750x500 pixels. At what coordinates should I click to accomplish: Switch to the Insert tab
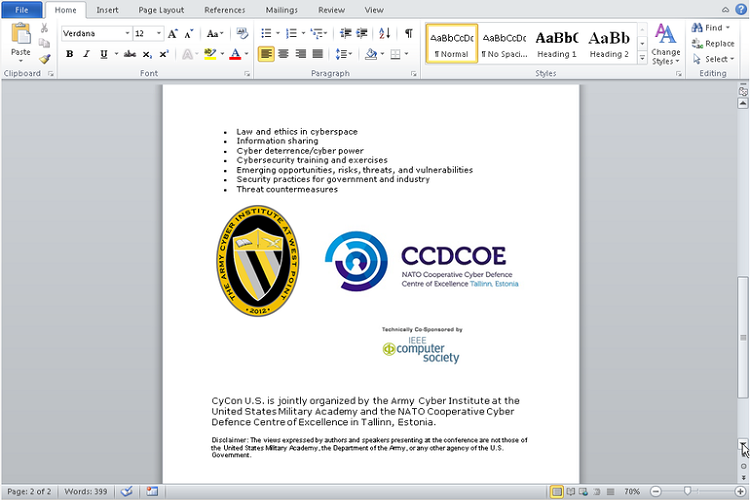[107, 10]
